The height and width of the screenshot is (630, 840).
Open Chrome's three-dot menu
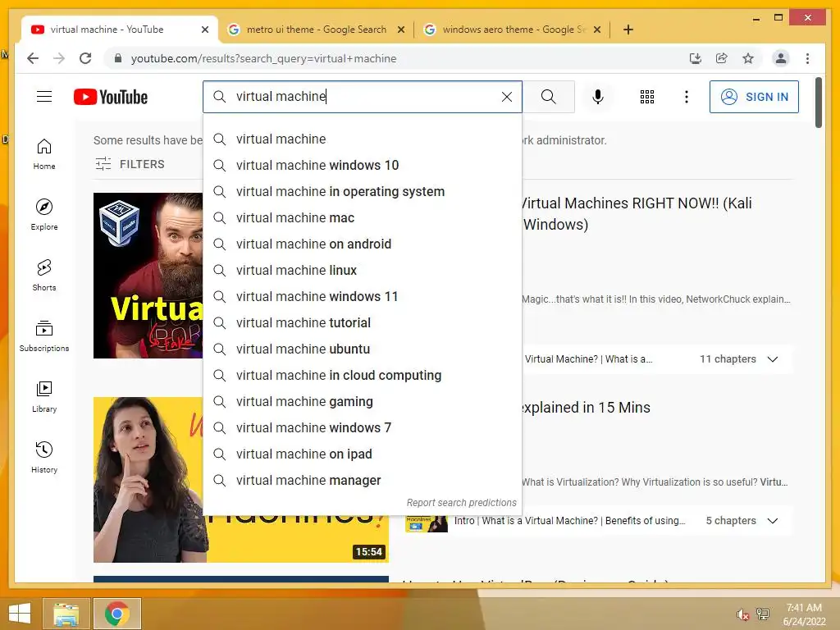[x=807, y=58]
